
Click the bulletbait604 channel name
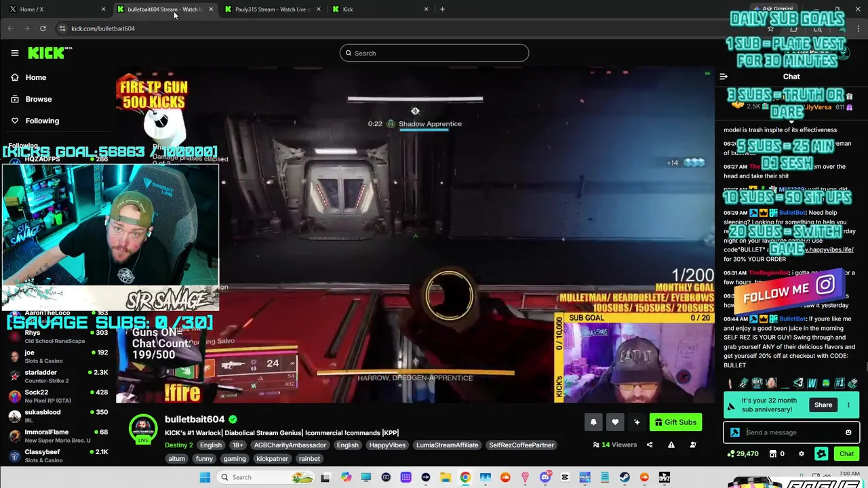195,420
